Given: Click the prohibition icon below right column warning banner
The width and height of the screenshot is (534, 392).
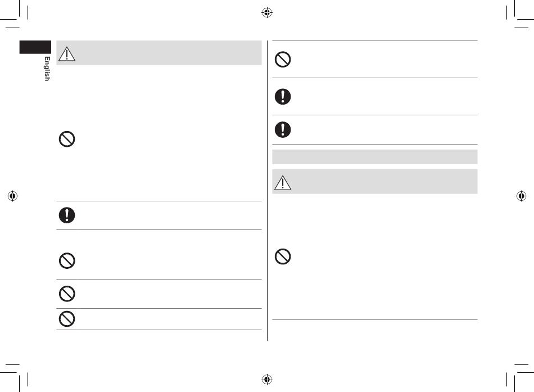Looking at the screenshot, I should [x=283, y=256].
